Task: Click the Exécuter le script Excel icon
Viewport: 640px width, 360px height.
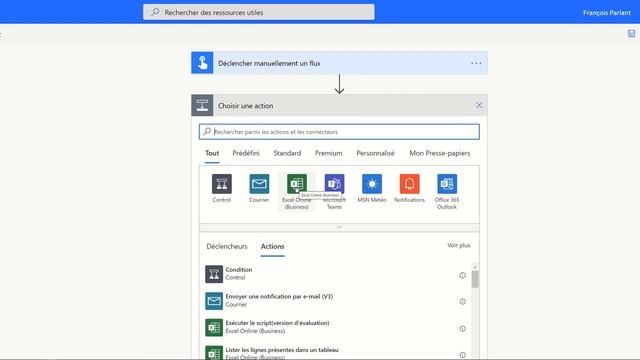Action: click(214, 327)
